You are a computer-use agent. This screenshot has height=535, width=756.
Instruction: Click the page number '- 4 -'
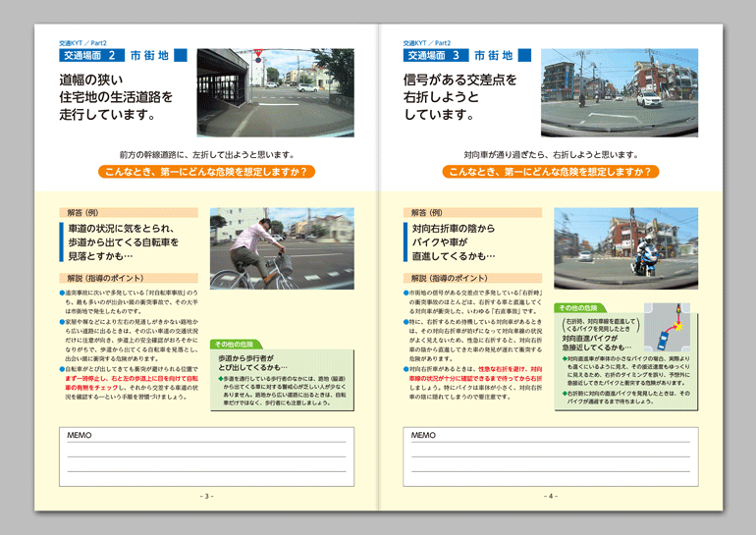[551, 496]
